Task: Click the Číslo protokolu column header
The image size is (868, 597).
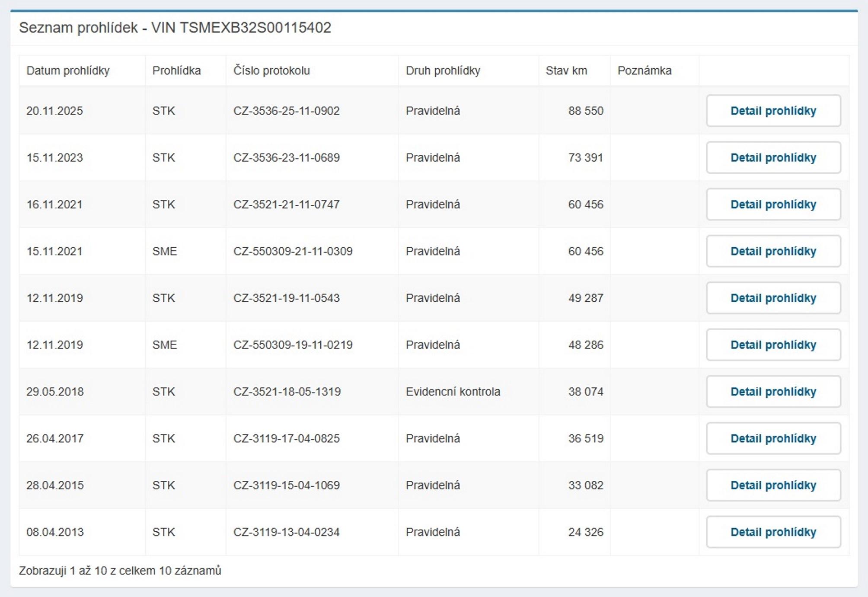Action: click(x=271, y=70)
